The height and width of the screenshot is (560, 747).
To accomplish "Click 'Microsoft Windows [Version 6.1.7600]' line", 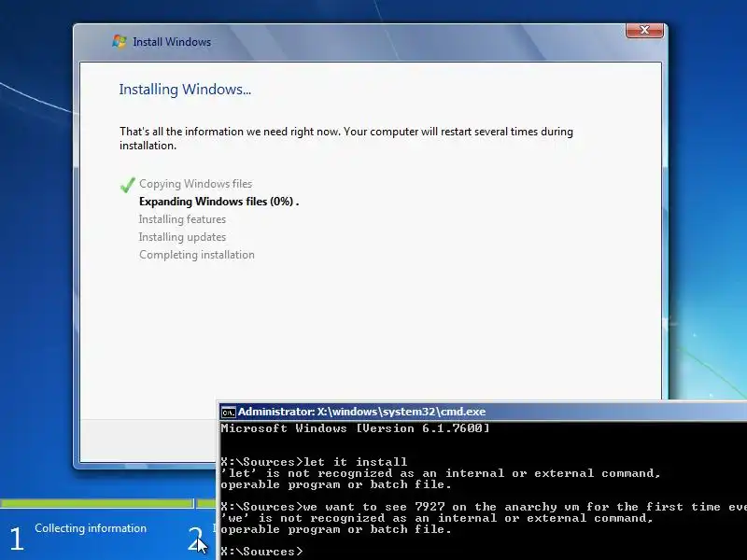I will [355, 428].
